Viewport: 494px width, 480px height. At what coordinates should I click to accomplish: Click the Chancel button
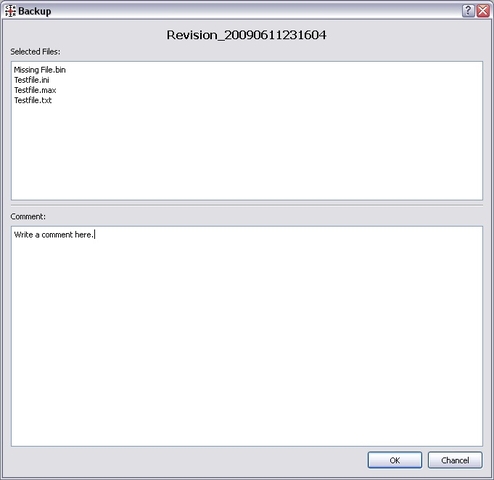pyautogui.click(x=455, y=460)
